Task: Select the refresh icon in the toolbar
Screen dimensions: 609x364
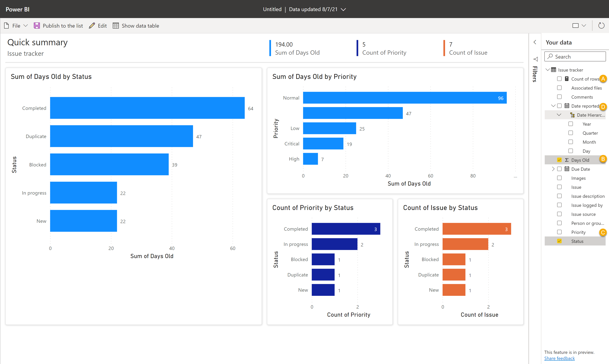Action: pos(601,26)
